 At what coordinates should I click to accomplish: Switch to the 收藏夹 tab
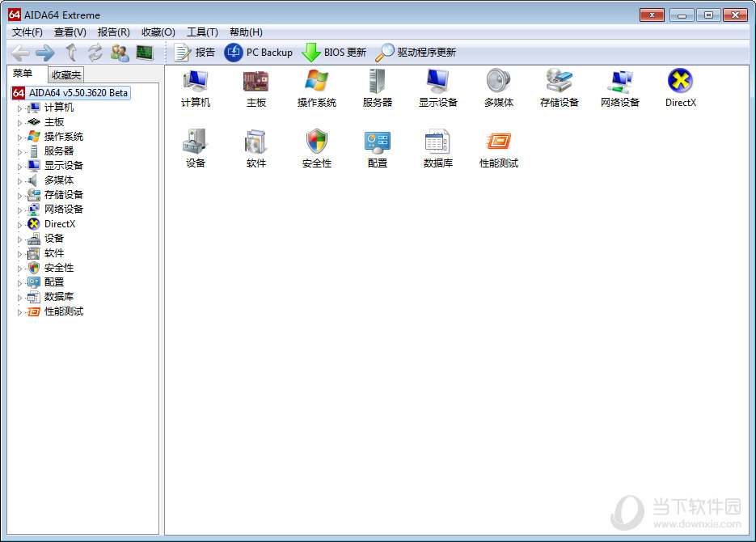(x=66, y=75)
